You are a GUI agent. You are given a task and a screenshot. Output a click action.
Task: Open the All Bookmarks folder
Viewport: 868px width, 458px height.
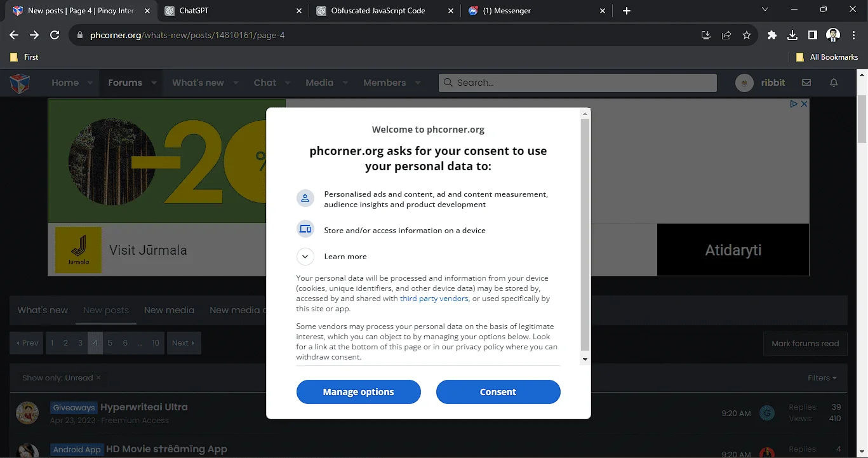827,57
